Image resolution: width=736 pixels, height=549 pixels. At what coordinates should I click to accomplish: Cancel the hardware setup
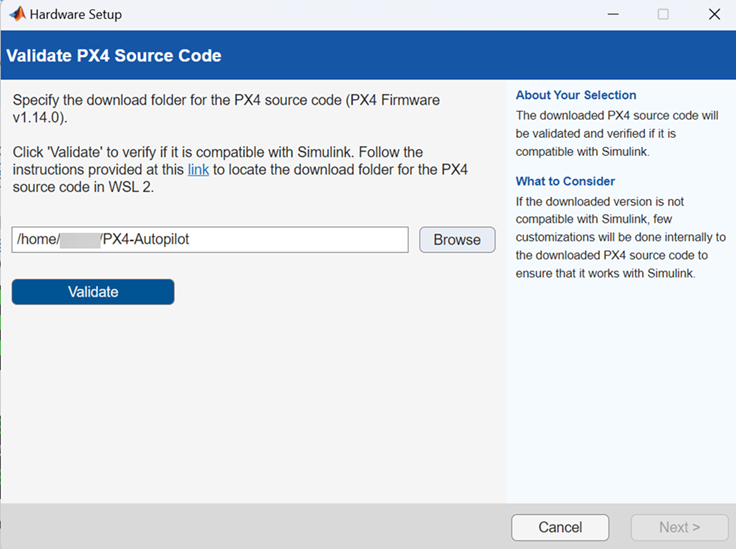click(x=560, y=527)
